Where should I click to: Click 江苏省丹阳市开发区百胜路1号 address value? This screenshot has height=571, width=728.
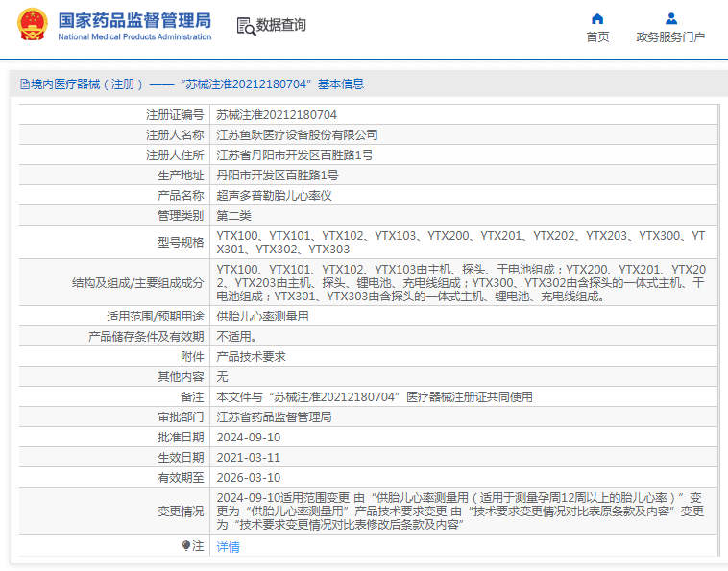[x=295, y=155]
